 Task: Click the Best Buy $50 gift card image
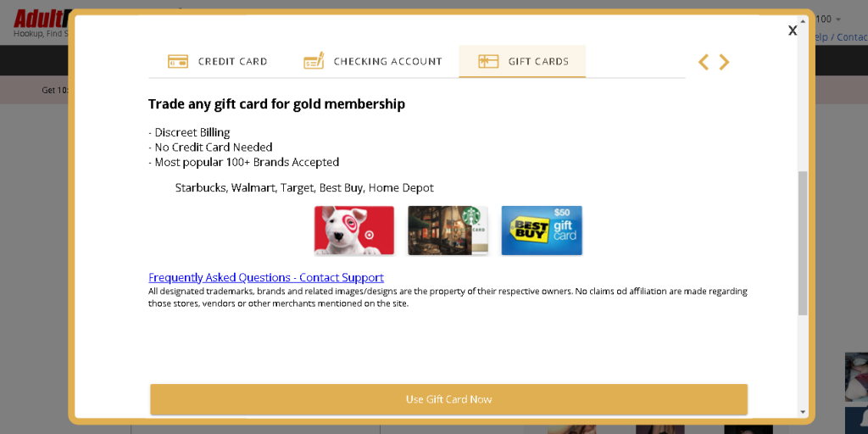coord(542,230)
